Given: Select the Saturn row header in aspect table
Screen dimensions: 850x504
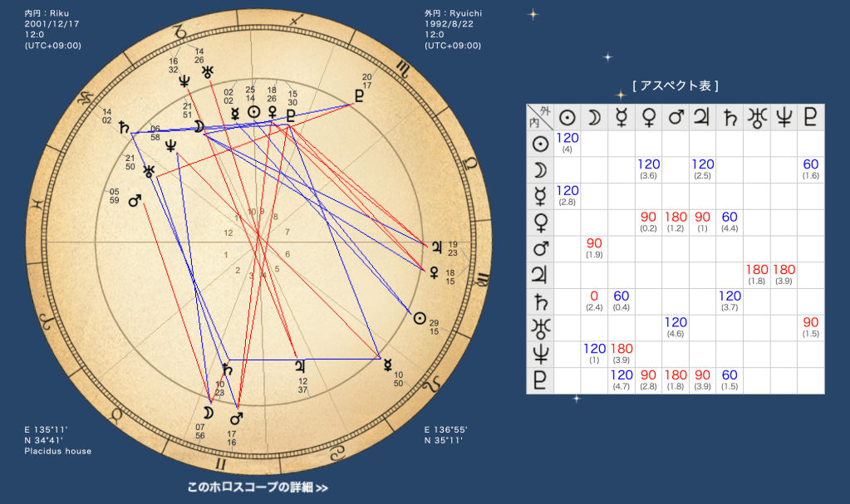Looking at the screenshot, I should (540, 301).
